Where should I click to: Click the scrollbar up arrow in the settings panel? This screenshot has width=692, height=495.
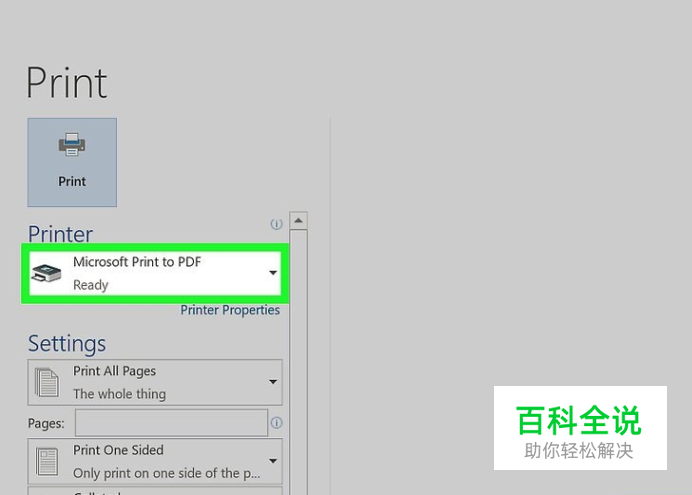pos(298,220)
